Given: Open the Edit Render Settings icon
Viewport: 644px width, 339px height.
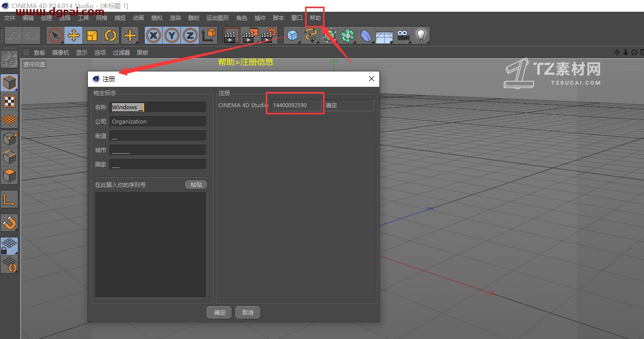Looking at the screenshot, I should 268,36.
